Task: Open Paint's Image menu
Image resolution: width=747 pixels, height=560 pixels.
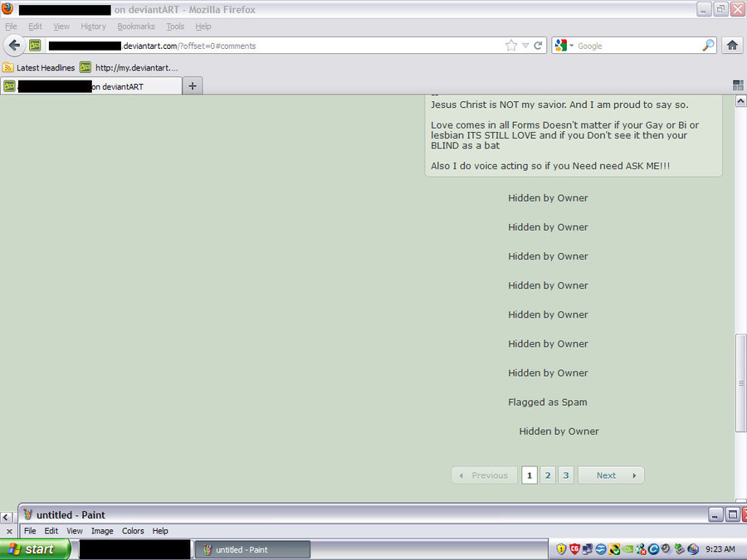Action: coord(102,531)
